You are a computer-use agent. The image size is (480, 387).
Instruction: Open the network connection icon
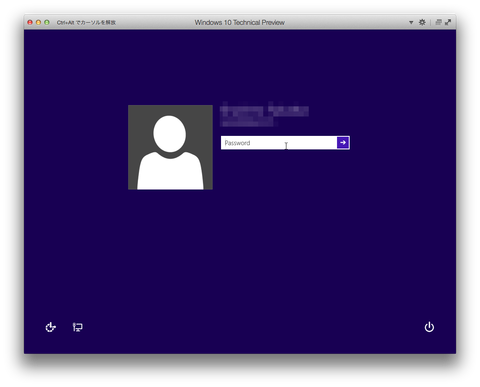78,327
